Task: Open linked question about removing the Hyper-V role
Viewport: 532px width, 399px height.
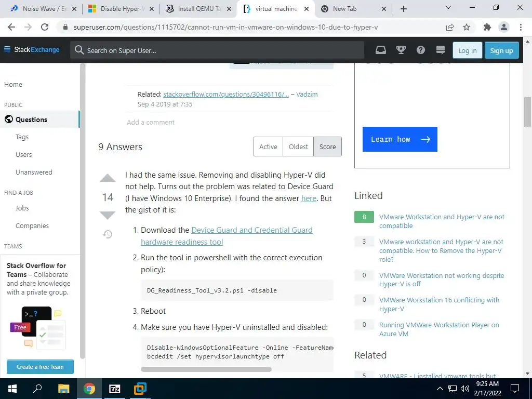Action: click(x=441, y=250)
